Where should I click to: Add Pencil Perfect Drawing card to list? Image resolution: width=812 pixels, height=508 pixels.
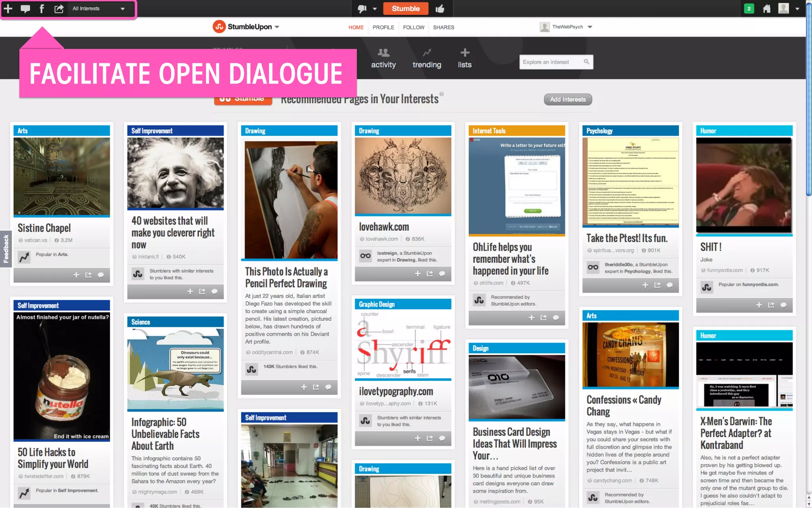click(304, 387)
